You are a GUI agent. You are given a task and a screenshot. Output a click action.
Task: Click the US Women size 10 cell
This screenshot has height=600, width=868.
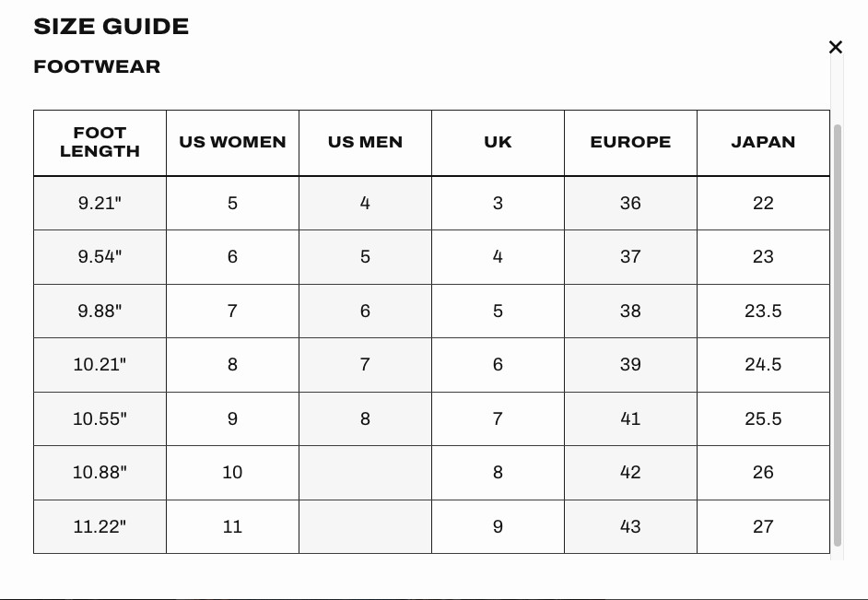232,473
